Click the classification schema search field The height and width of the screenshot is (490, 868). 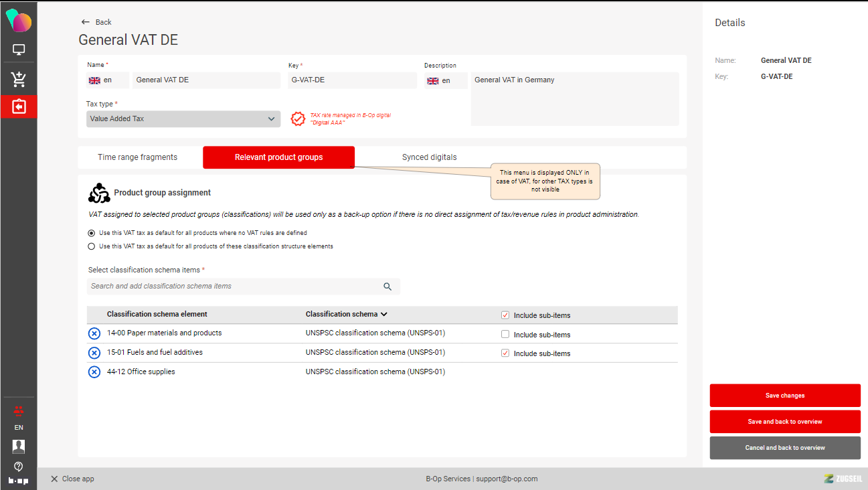point(234,287)
